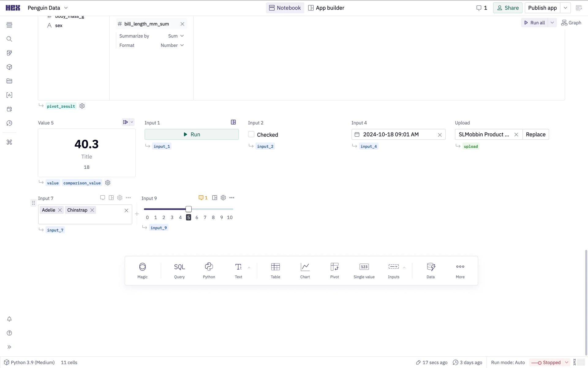
Task: Switch to the Notebook tab
Action: (x=285, y=8)
